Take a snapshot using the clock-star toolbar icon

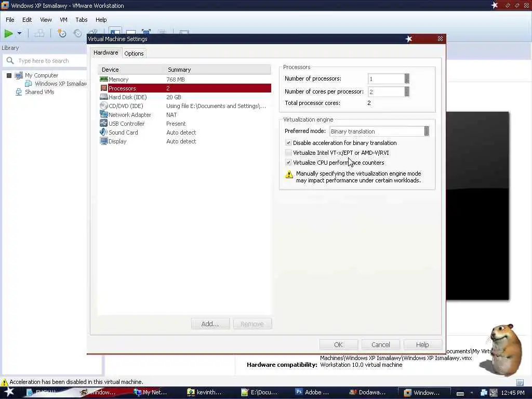(x=61, y=33)
